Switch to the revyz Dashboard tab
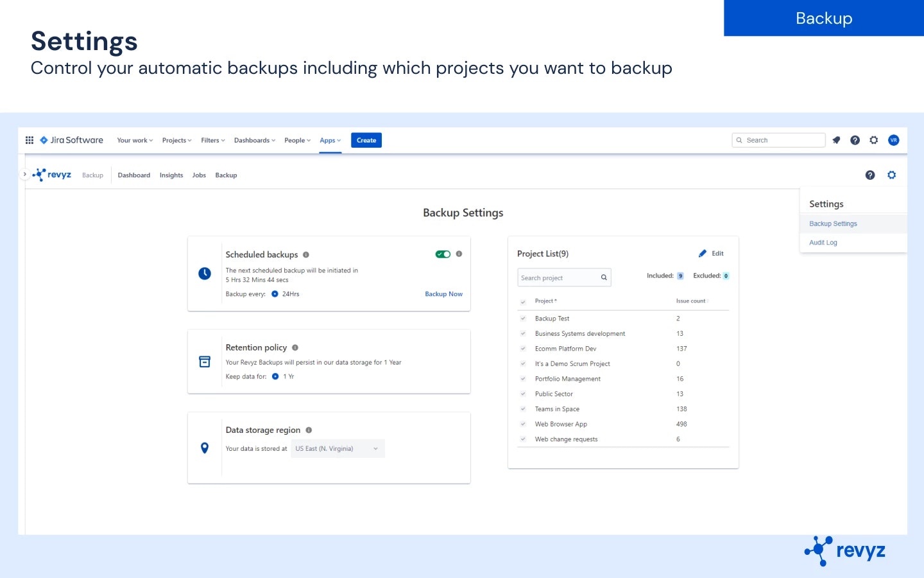The image size is (924, 578). tap(134, 175)
